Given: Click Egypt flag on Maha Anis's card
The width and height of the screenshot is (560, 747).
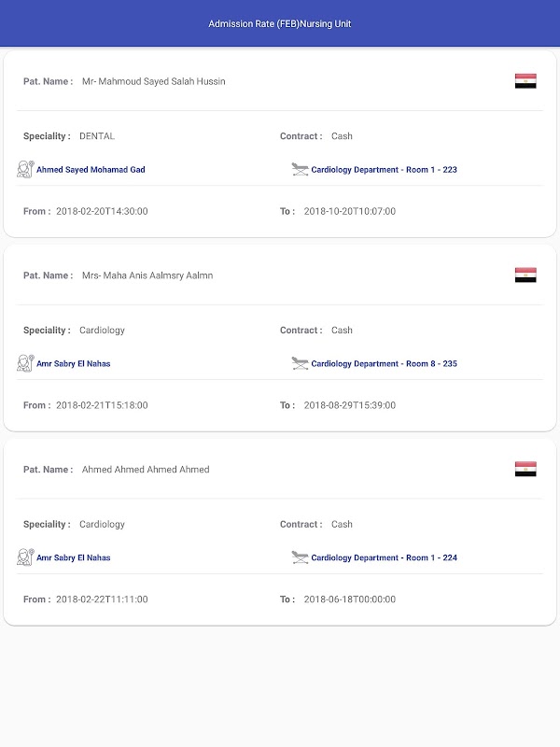Looking at the screenshot, I should coord(525,275).
